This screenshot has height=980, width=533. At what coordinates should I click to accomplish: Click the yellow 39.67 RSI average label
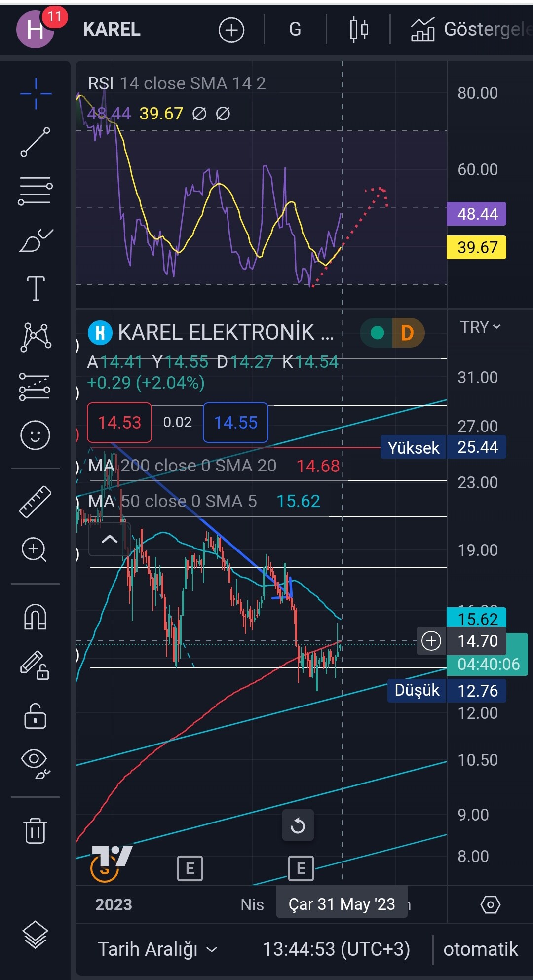(476, 247)
